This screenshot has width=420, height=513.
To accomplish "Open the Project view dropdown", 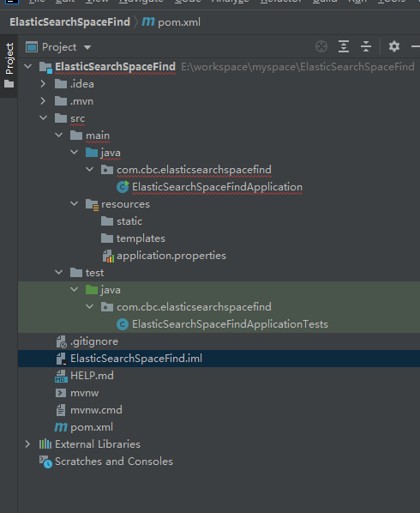I will [x=58, y=47].
